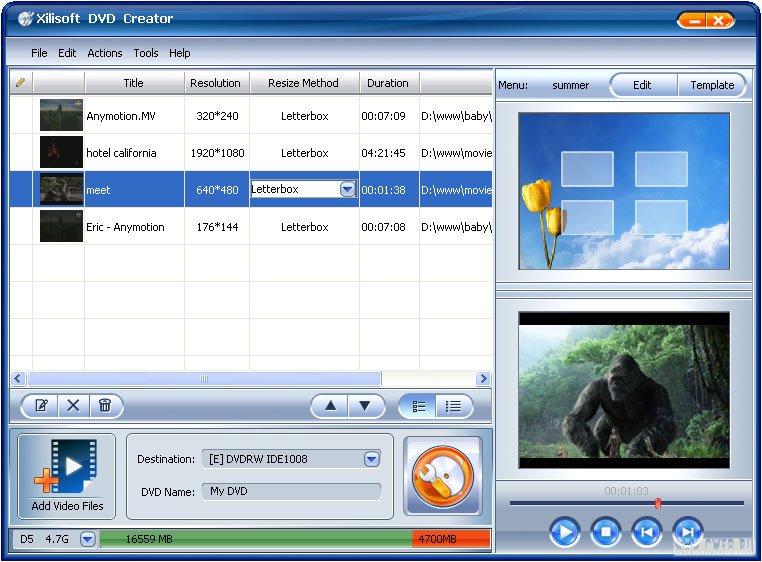Click the orange burn disc button
Screen dimensions: 762x562
442,475
